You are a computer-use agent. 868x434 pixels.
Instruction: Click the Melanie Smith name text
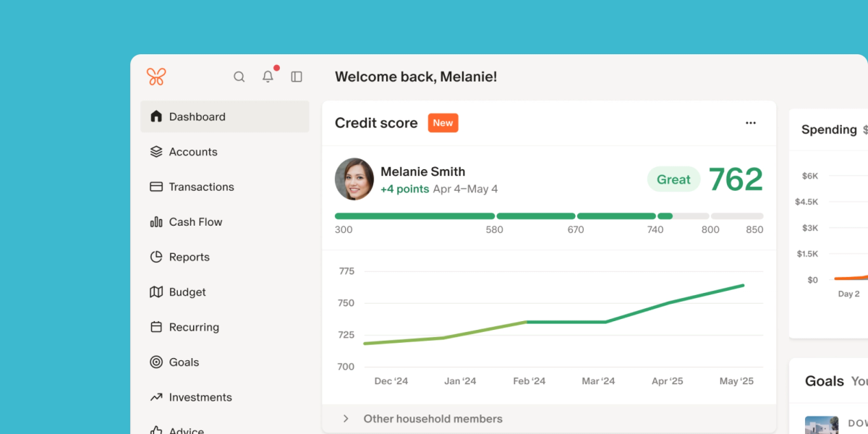pyautogui.click(x=423, y=171)
